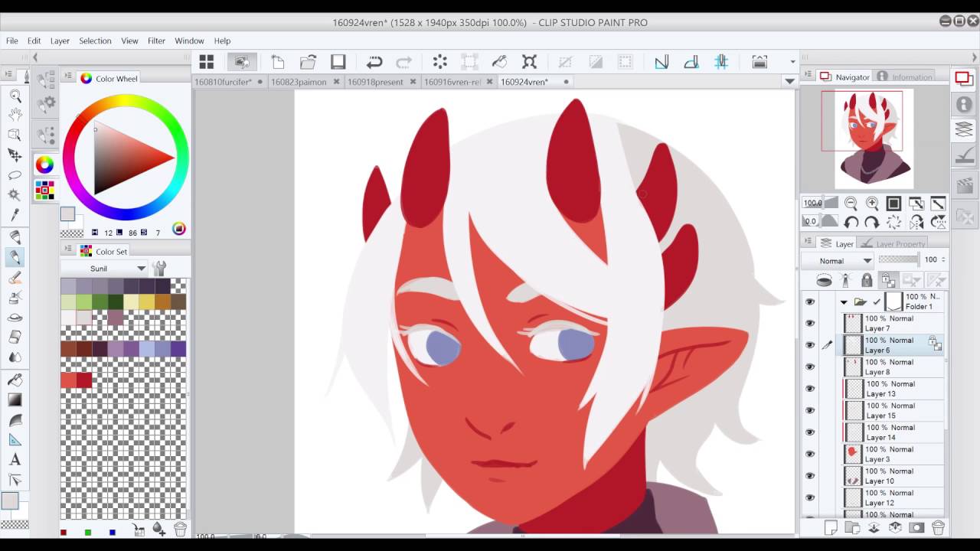Zoom in using Navigator plus magnifier
Image resolution: width=980 pixels, height=551 pixels.
[x=872, y=204]
